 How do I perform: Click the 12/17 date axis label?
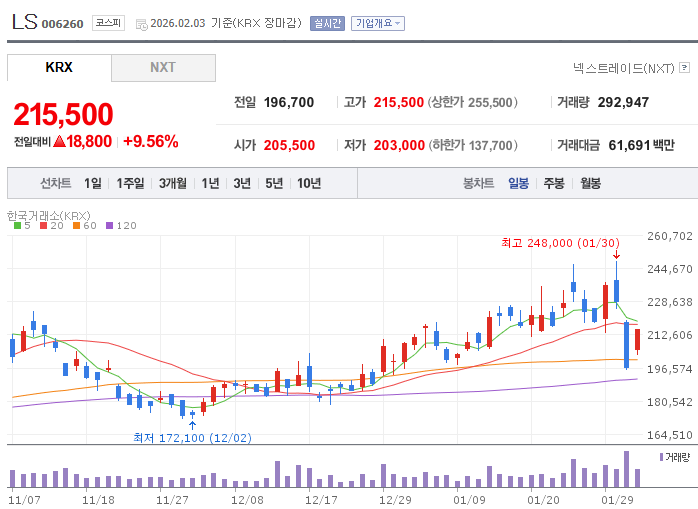[321, 500]
